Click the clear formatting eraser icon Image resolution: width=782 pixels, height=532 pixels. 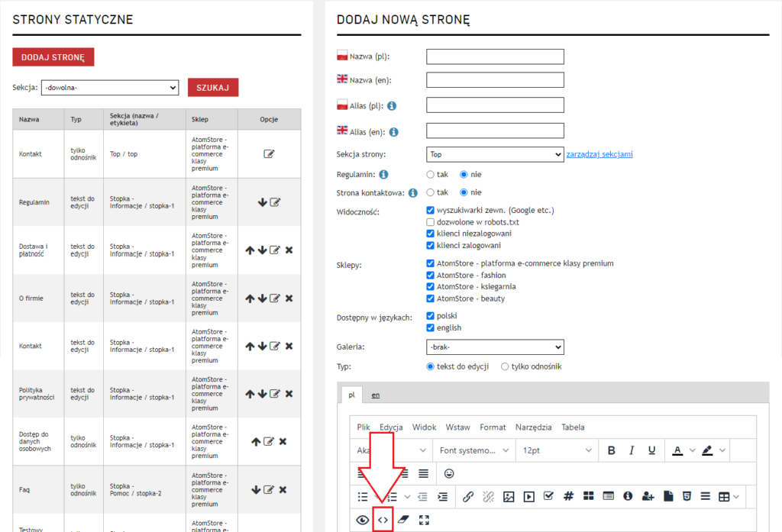pyautogui.click(x=404, y=520)
